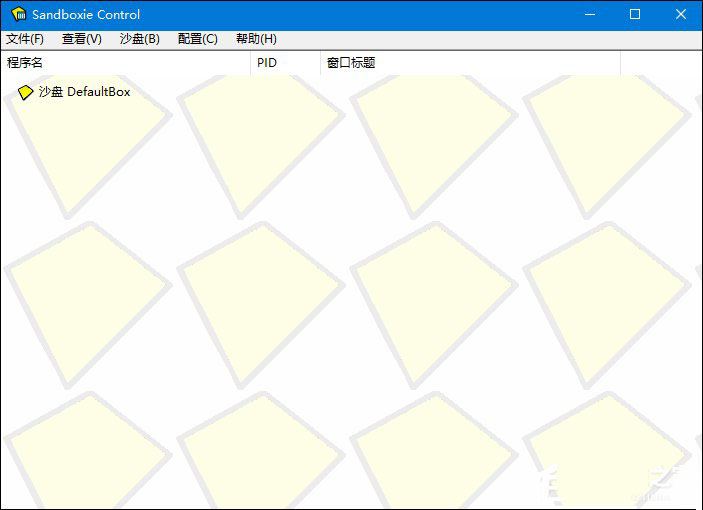The width and height of the screenshot is (703, 510).
Task: Open the 文件(F) menu
Action: 25,39
